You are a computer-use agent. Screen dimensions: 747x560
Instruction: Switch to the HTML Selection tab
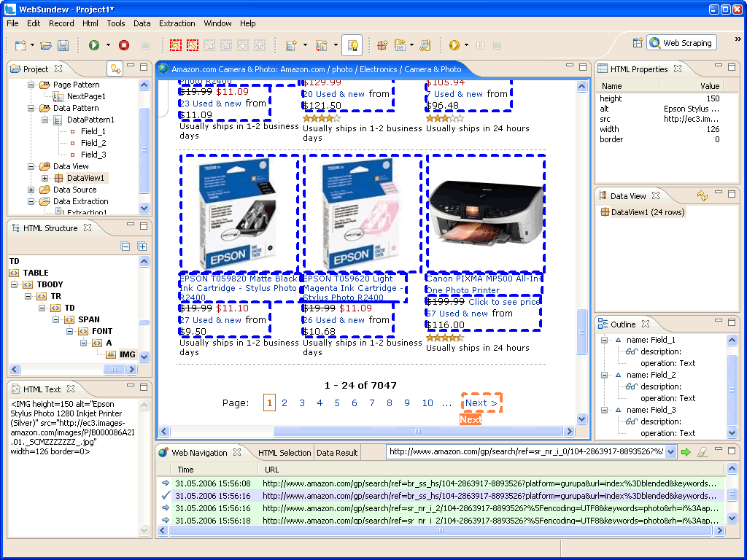pyautogui.click(x=285, y=453)
